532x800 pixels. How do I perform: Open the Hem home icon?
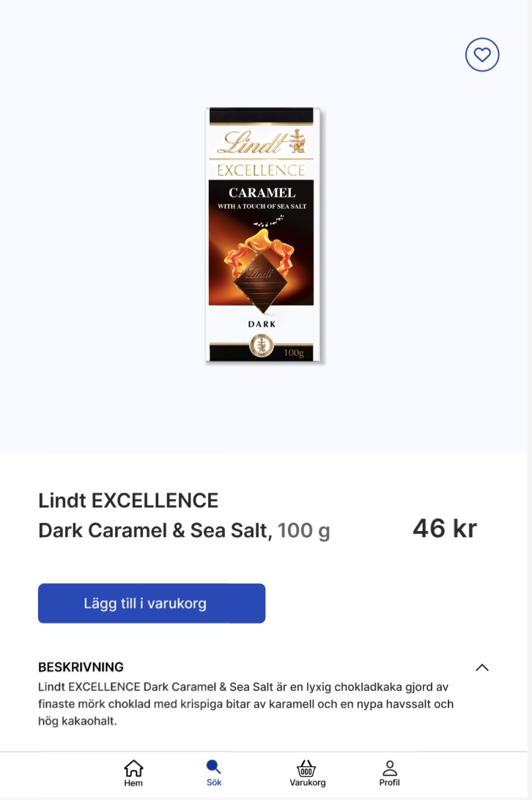[133, 768]
